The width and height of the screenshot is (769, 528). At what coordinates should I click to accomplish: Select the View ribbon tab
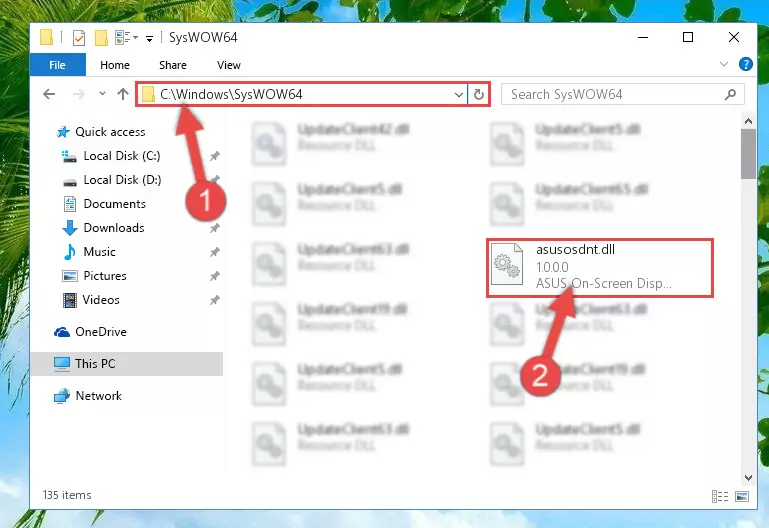click(229, 65)
